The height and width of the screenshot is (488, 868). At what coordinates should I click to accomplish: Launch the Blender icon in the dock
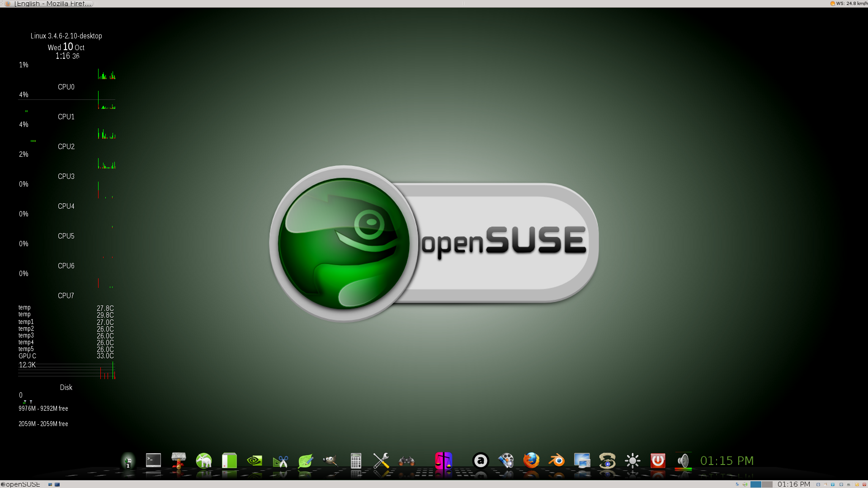(557, 460)
